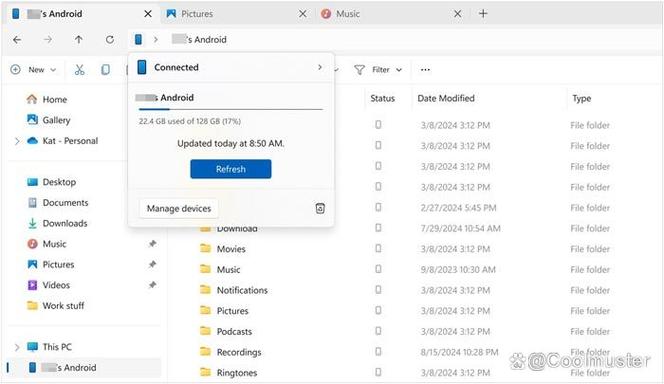The width and height of the screenshot is (664, 384).
Task: Add a new tab with plus
Action: pyautogui.click(x=483, y=14)
